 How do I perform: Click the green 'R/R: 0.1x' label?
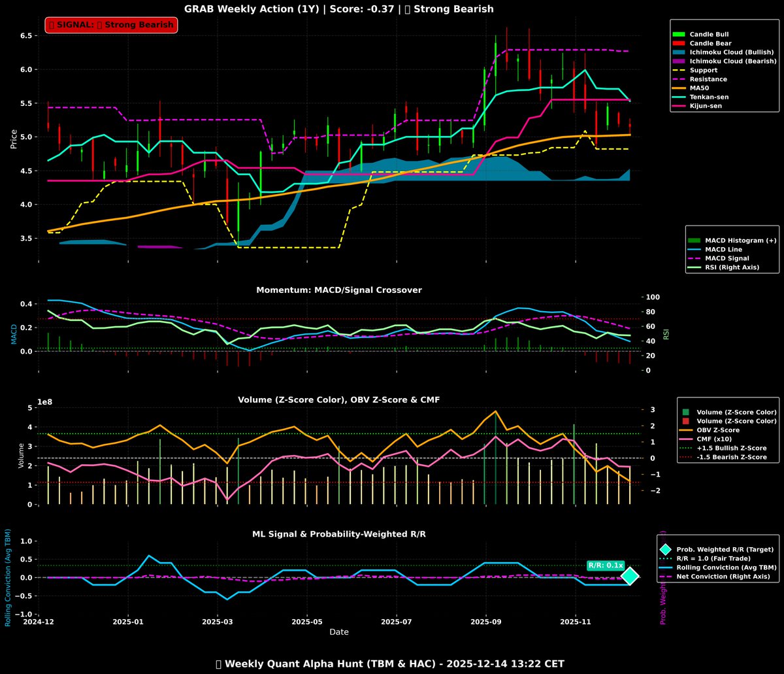[606, 565]
